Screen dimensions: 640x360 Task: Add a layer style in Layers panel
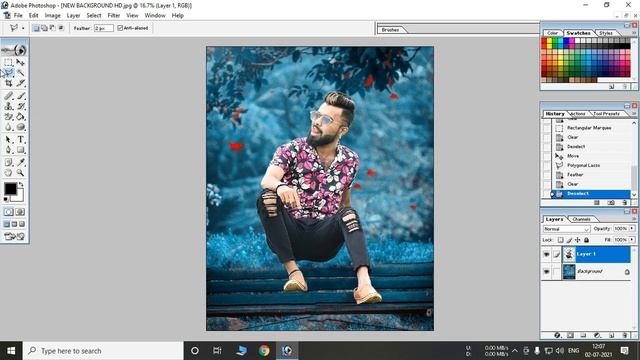pyautogui.click(x=557, y=335)
